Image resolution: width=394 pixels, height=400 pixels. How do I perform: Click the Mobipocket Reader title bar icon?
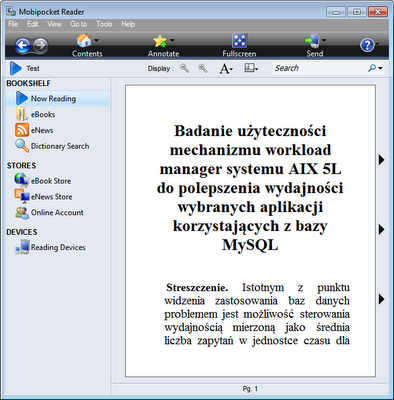coord(11,12)
